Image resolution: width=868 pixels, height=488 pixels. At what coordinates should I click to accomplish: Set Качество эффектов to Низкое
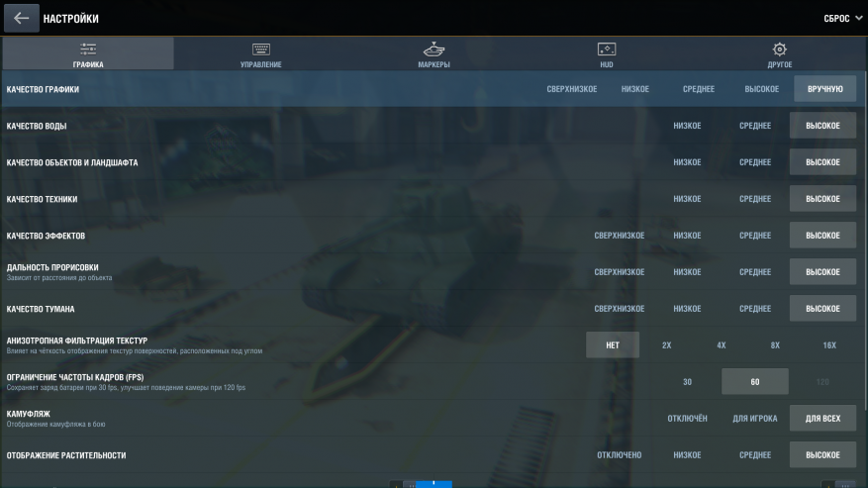point(687,236)
